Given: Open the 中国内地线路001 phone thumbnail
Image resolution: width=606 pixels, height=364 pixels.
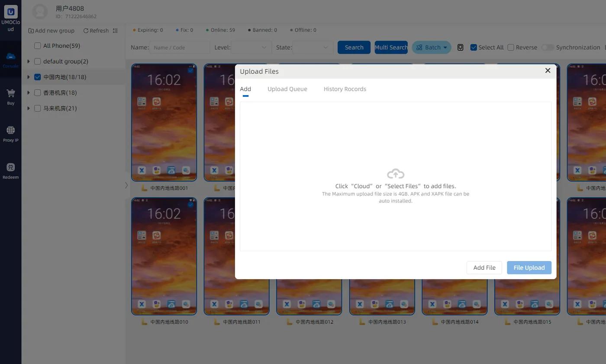Looking at the screenshot, I should click(x=164, y=122).
